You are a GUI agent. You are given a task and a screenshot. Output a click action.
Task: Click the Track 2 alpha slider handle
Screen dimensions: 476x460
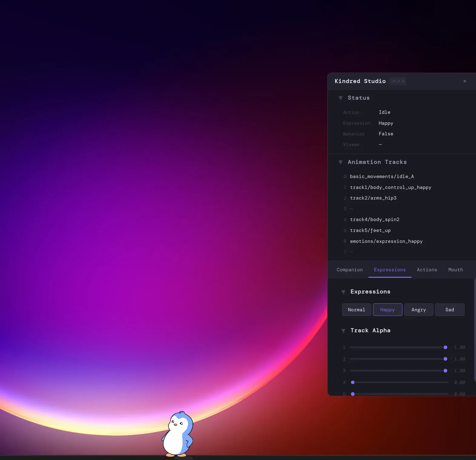[x=445, y=359]
